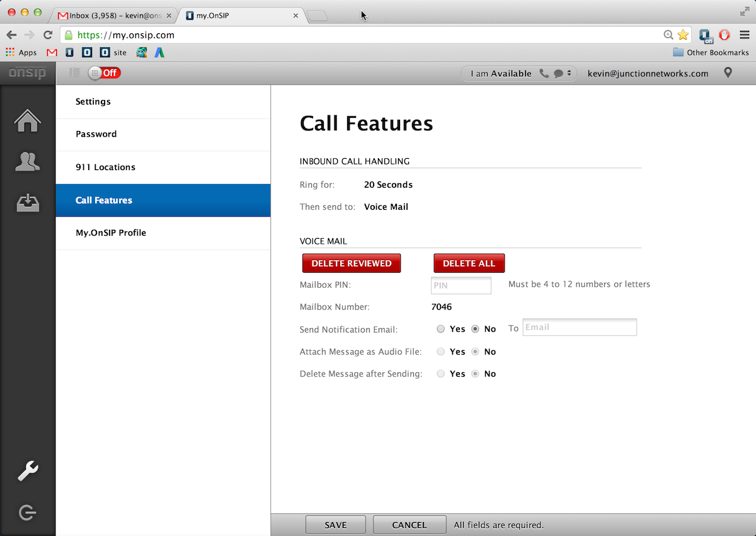Select the Call Features menu item
This screenshot has height=536, width=756.
click(163, 200)
